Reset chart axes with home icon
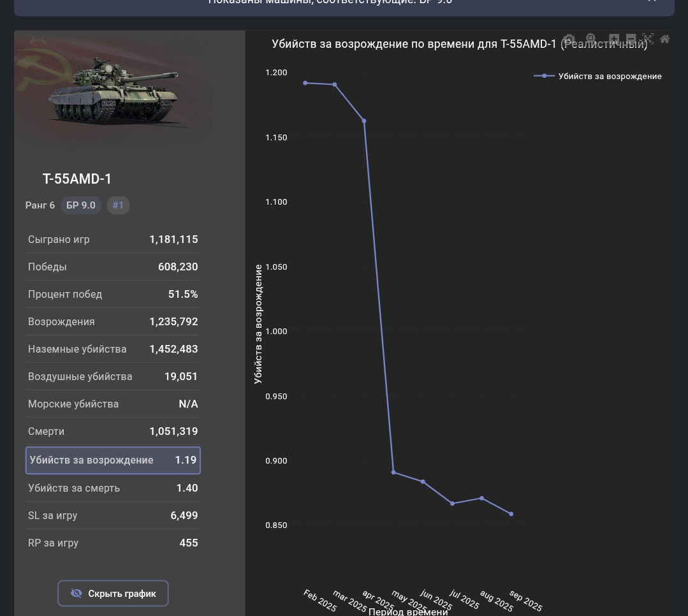This screenshot has height=616, width=688. 664,40
